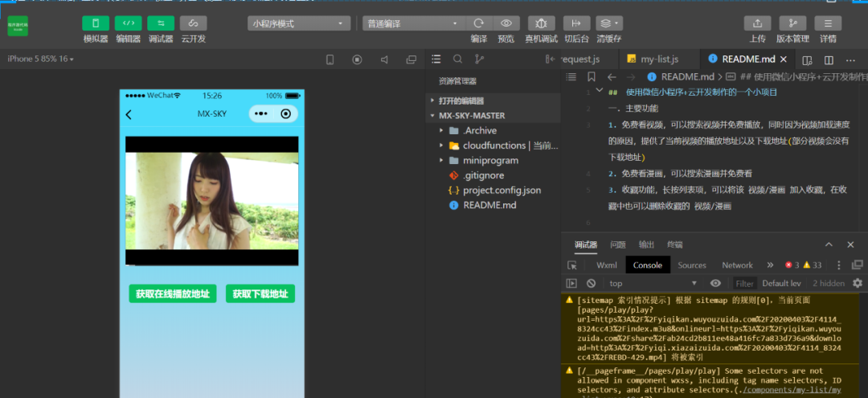This screenshot has height=398, width=868.
Task: Open the Default levels dropdown
Action: (781, 283)
